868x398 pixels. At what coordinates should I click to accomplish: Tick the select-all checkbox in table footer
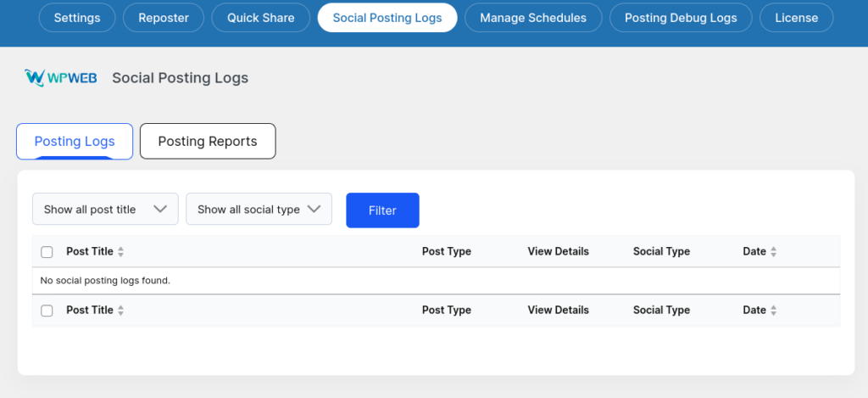click(x=47, y=311)
